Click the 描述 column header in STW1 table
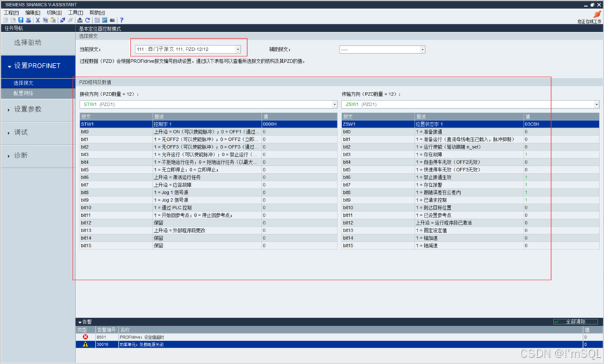The height and width of the screenshot is (364, 604). (207, 116)
